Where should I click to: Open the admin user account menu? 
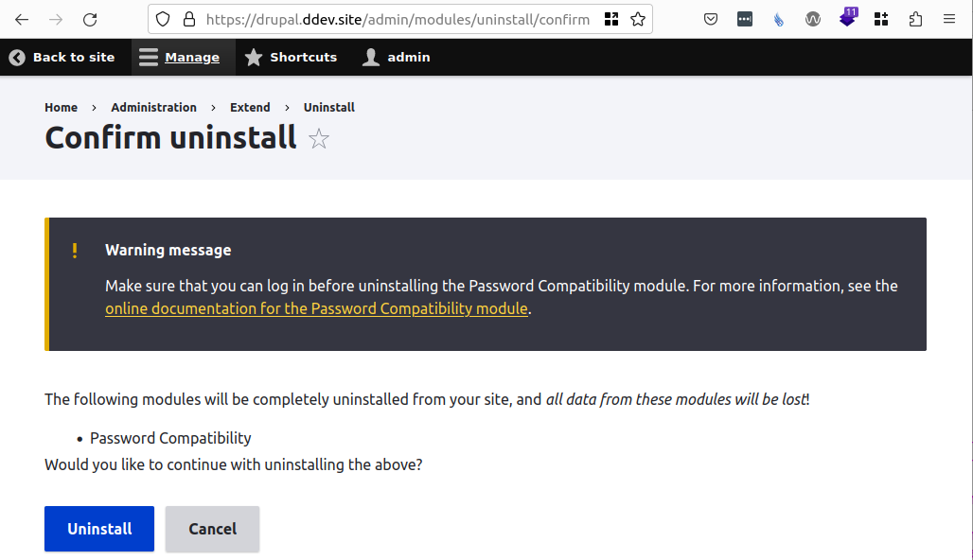click(395, 57)
